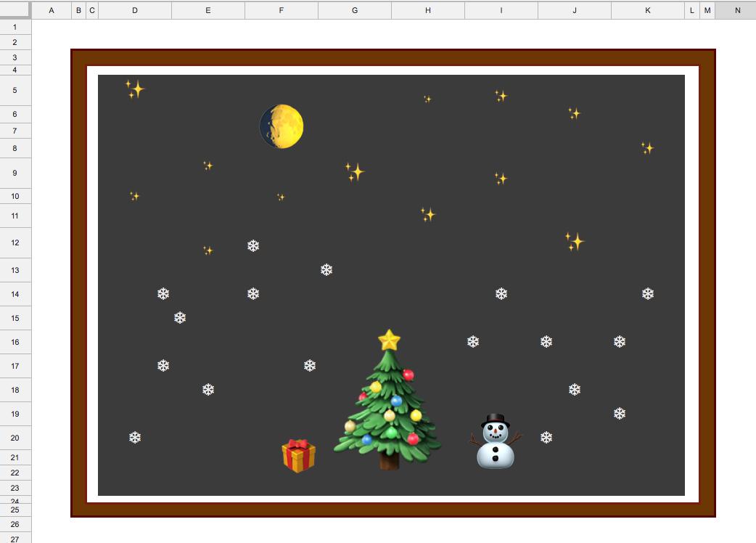Select row 5 header

(15, 90)
